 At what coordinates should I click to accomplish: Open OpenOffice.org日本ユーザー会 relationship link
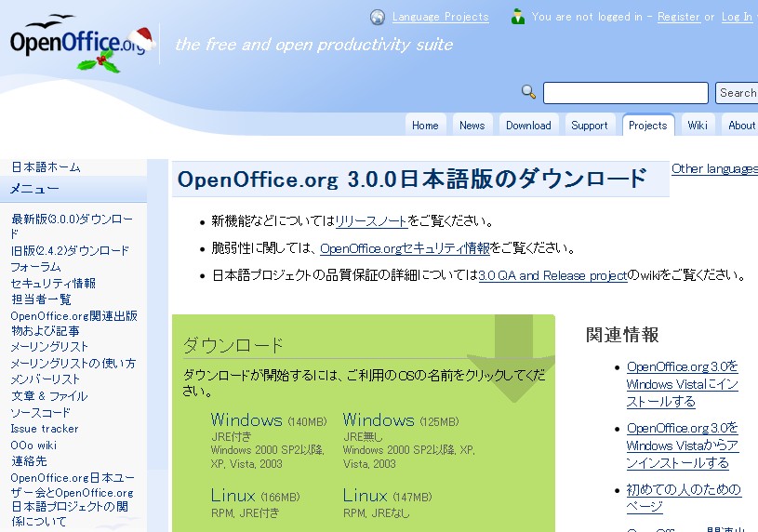tap(73, 499)
